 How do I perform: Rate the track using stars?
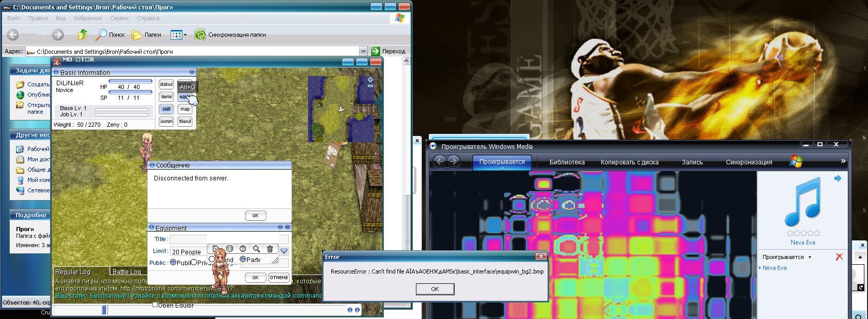coord(802,233)
